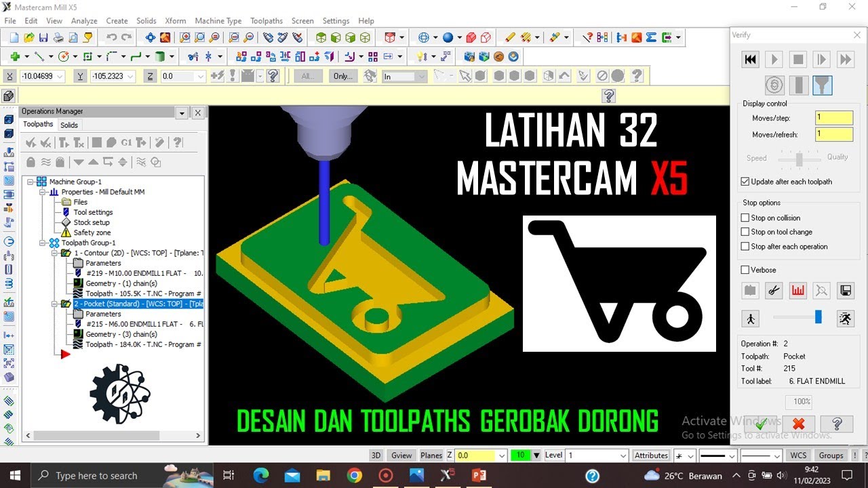Screen dimensions: 868x488
Task: Open the status bar Z depth dropdown
Action: (502, 455)
